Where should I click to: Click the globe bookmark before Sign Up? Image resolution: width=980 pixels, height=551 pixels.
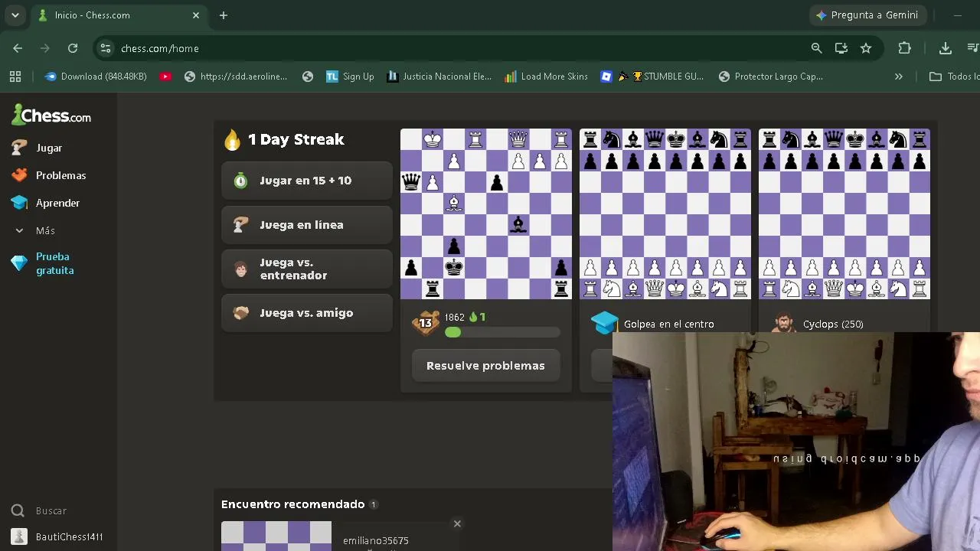(x=308, y=77)
